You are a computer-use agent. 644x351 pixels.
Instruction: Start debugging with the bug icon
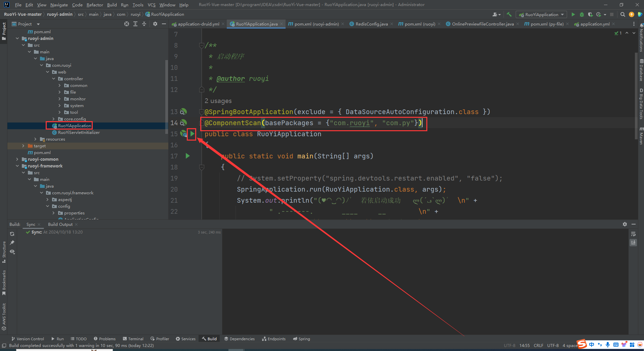click(x=582, y=14)
